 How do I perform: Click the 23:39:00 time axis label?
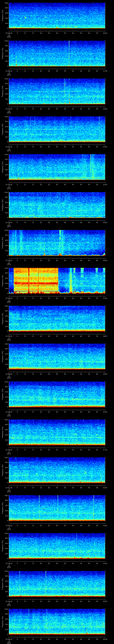pyautogui.click(x=9, y=412)
